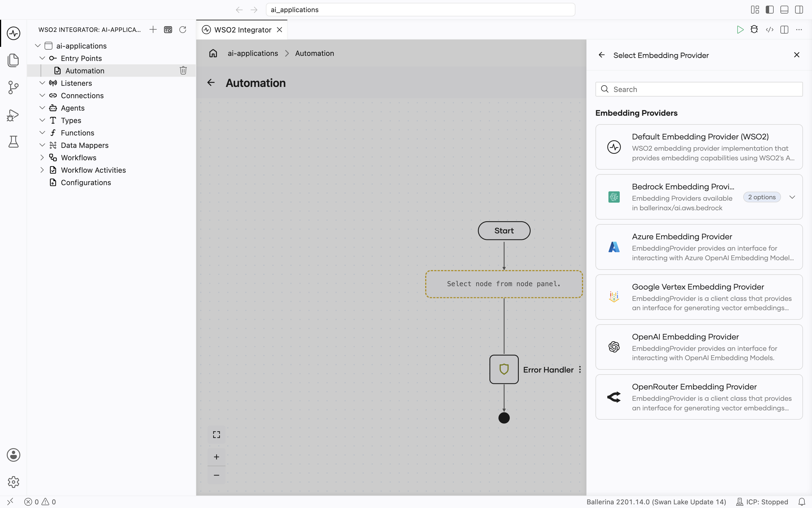Screen dimensions: 812x508
Task: Click ai-applications breadcrumb link
Action: (x=253, y=53)
